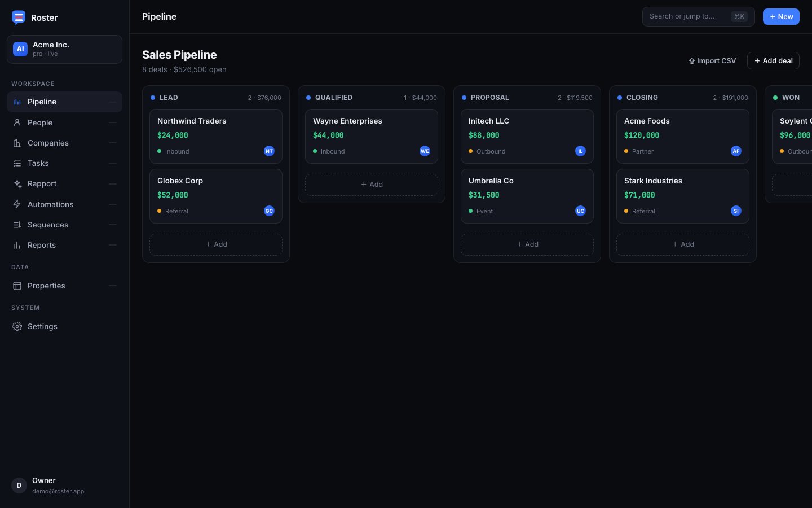Click the Rapport sparkle icon
Image resolution: width=812 pixels, height=508 pixels.
click(17, 183)
